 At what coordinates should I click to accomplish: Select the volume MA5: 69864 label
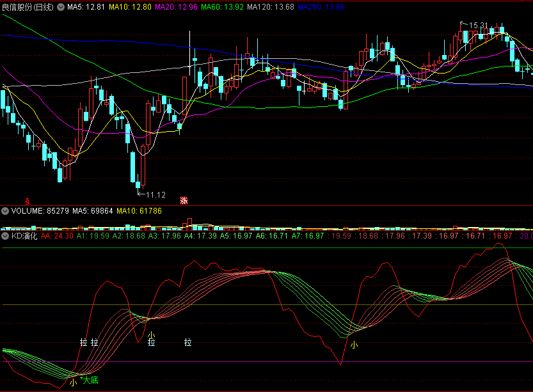pos(92,211)
